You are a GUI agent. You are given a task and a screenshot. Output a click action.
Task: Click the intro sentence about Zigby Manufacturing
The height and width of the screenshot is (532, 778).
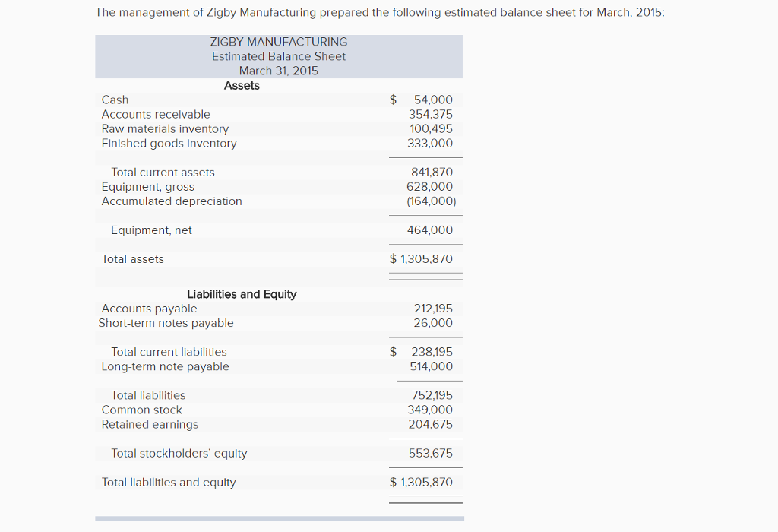(380, 12)
